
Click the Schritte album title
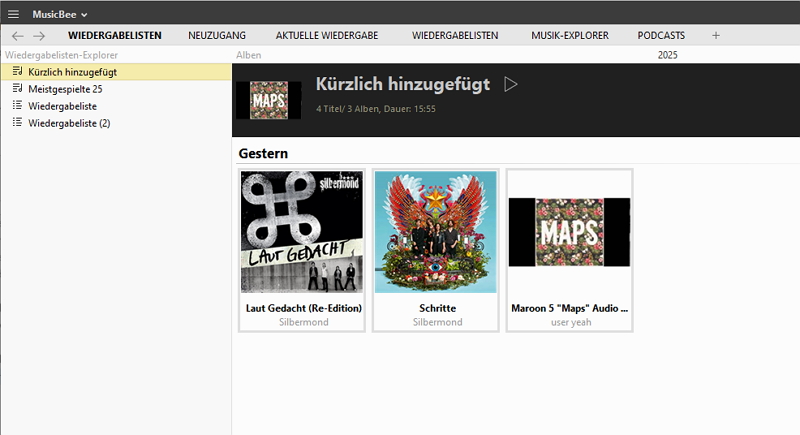point(438,308)
